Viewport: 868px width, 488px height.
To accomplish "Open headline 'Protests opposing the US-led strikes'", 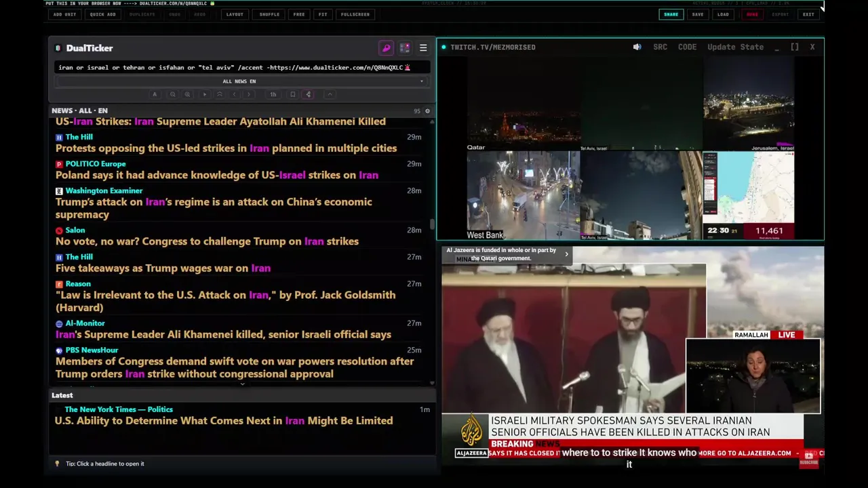I will point(226,148).
